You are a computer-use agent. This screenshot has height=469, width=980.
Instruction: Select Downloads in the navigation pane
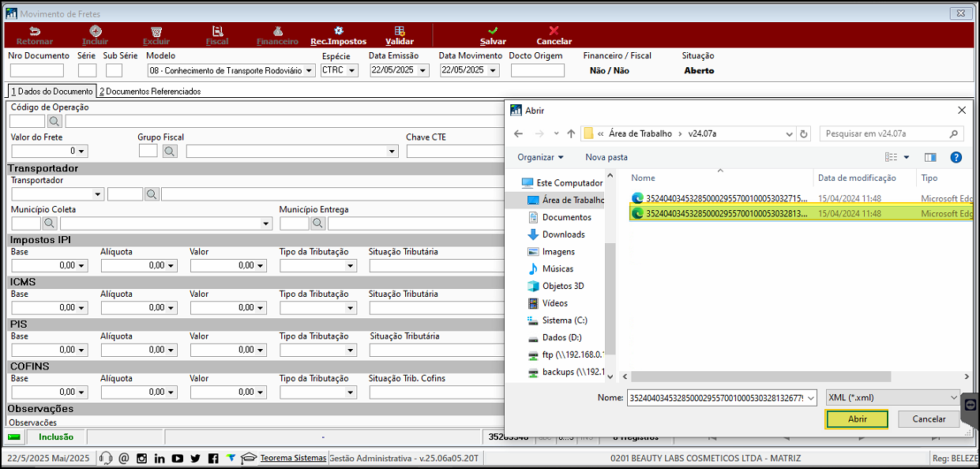tap(563, 234)
